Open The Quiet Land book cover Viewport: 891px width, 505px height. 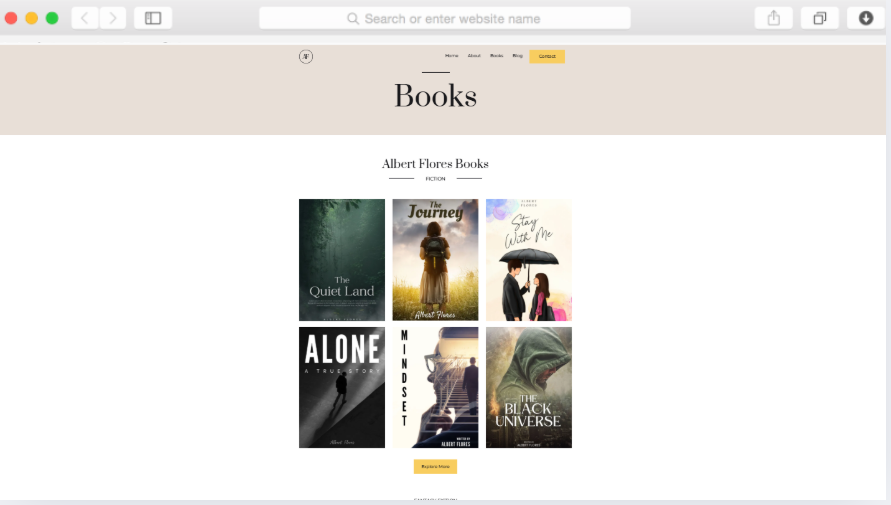tap(342, 260)
